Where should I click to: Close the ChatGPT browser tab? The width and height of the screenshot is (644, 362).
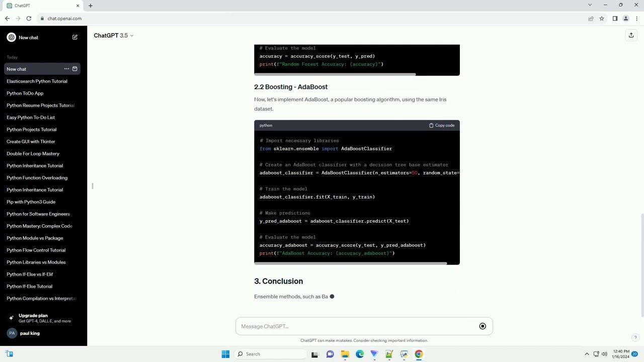(78, 6)
